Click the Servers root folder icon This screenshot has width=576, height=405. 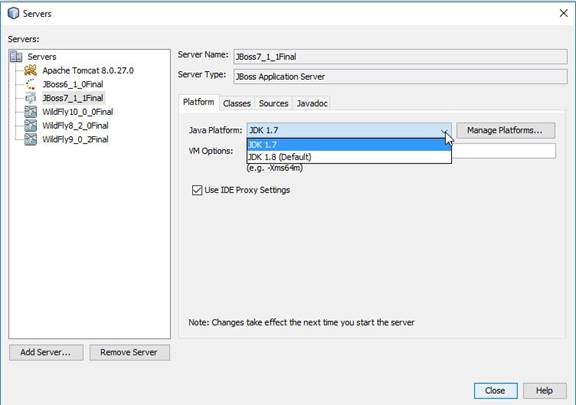coord(16,57)
